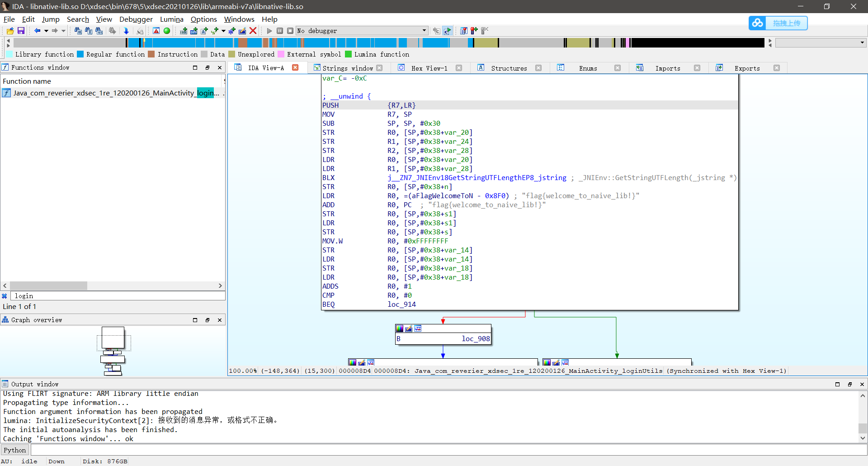Click the blue down-arrow jump icon
This screenshot has height=466, width=868.
pyautogui.click(x=126, y=31)
